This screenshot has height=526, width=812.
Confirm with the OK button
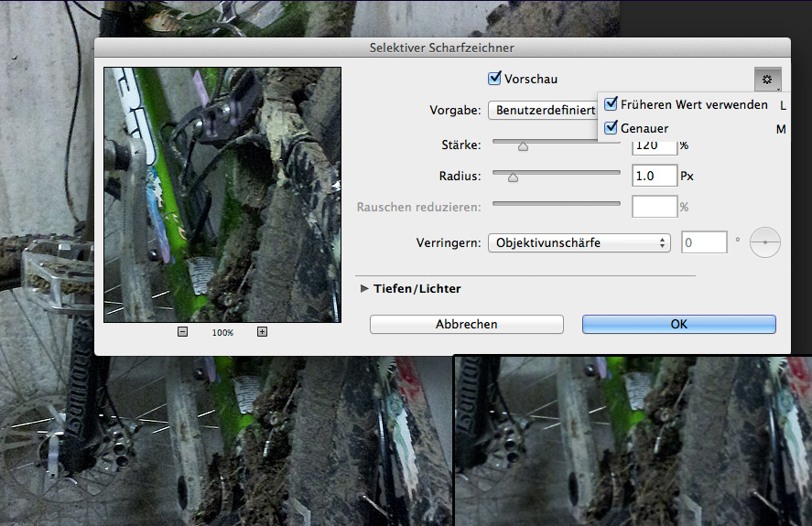point(679,324)
